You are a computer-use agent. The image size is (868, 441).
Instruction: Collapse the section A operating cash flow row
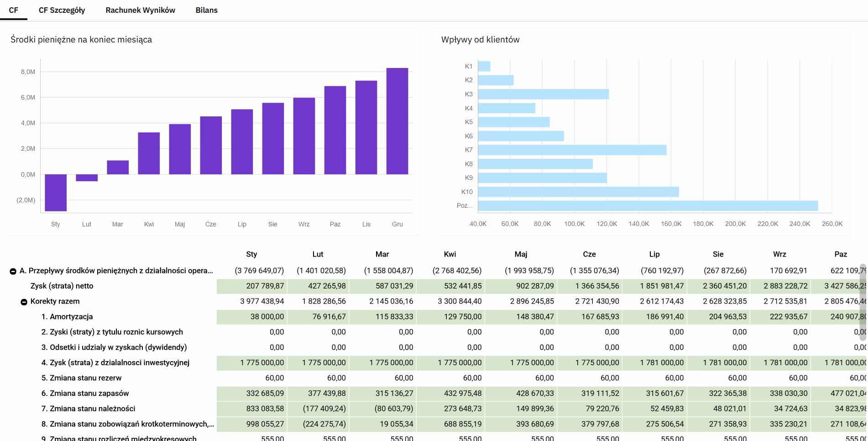coord(13,271)
